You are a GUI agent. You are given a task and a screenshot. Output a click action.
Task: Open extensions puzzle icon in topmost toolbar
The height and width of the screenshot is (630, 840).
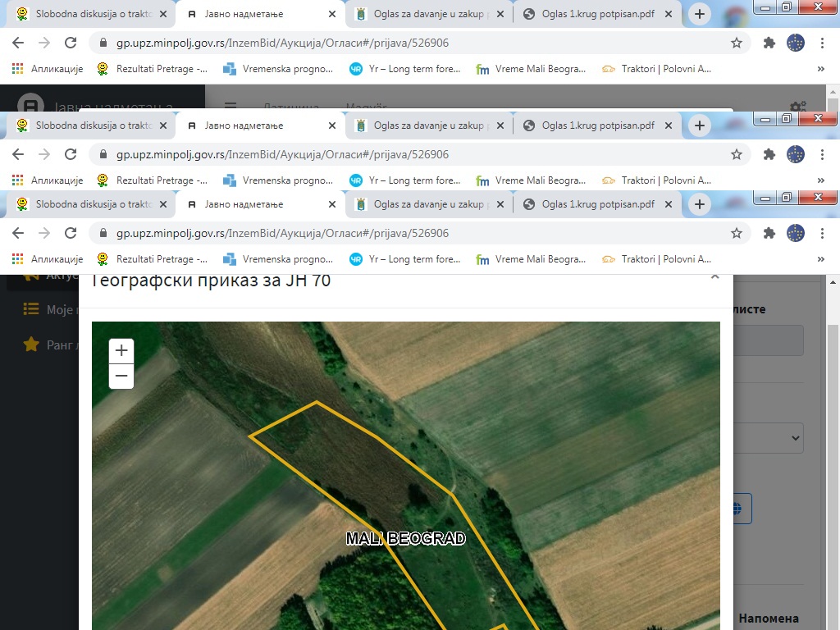(x=769, y=43)
